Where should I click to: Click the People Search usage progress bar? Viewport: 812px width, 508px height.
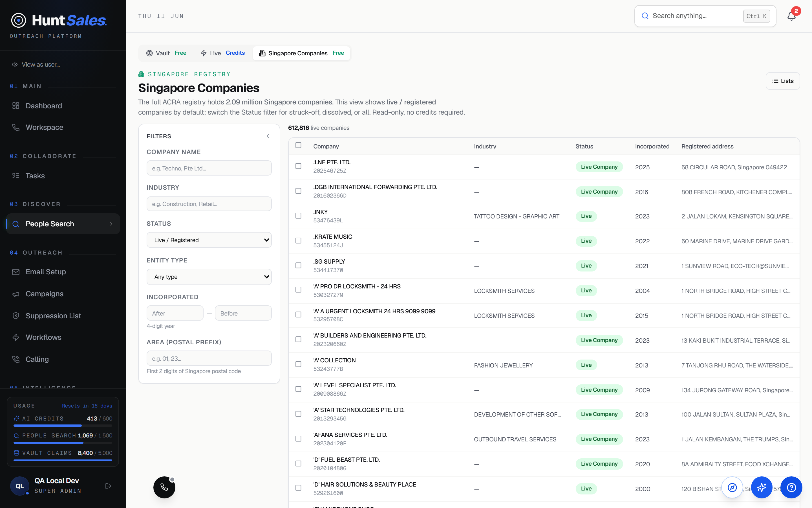pos(63,443)
